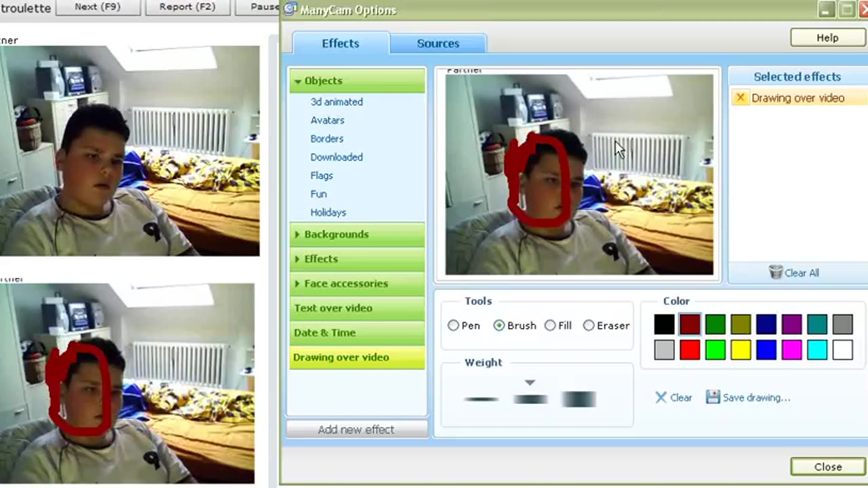Select 3d animated objects
This screenshot has width=868, height=488.
point(336,102)
